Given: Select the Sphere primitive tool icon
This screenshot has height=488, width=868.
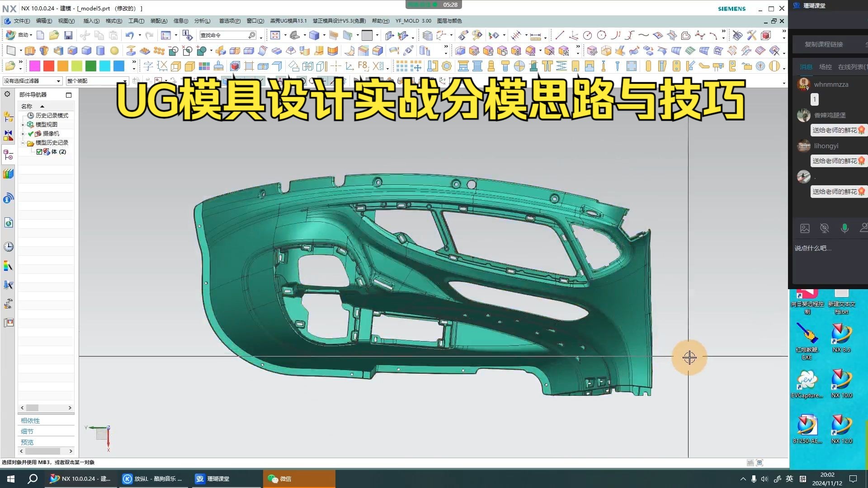Looking at the screenshot, I should click(x=113, y=51).
